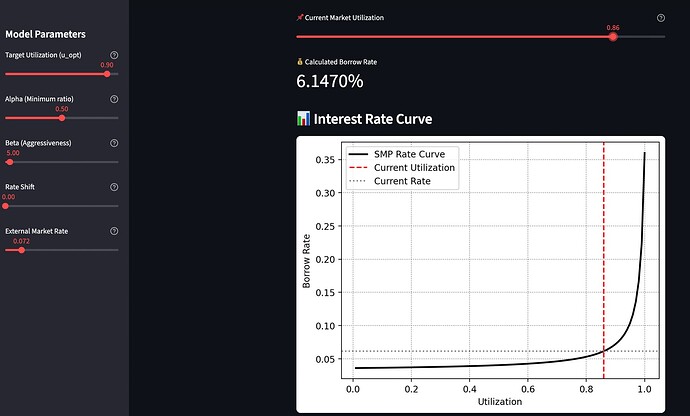Click help icon for Current Market Utilization
The width and height of the screenshot is (690, 416).
[661, 18]
